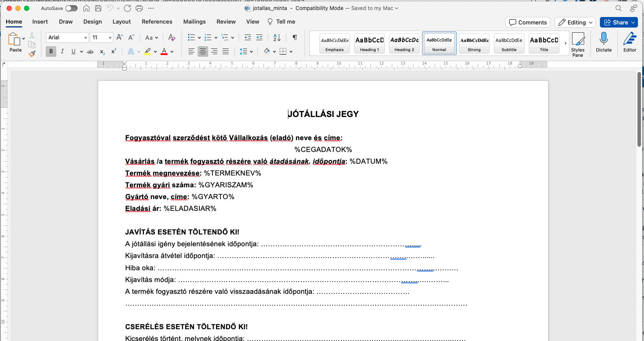Copy selection with copy icon
Image resolution: width=644 pixels, height=341 pixels.
[32, 45]
